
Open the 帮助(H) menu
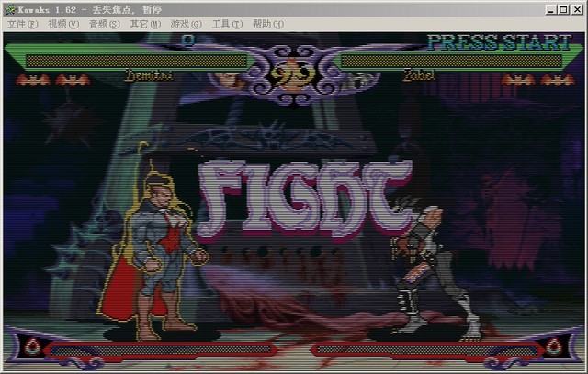(x=268, y=25)
